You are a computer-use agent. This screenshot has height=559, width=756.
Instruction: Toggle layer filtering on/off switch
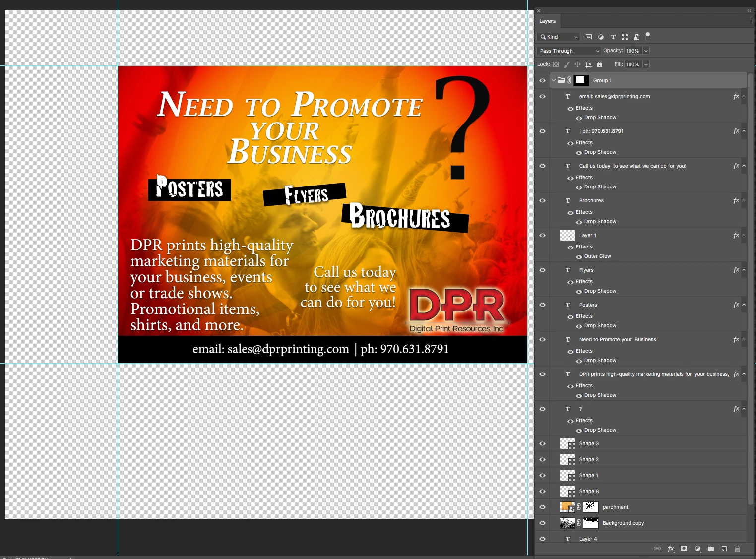click(648, 36)
